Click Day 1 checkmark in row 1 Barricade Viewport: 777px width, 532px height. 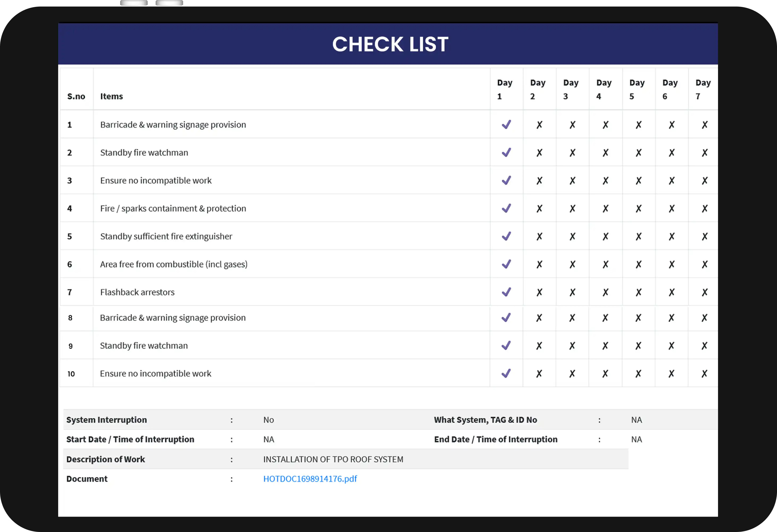[506, 124]
